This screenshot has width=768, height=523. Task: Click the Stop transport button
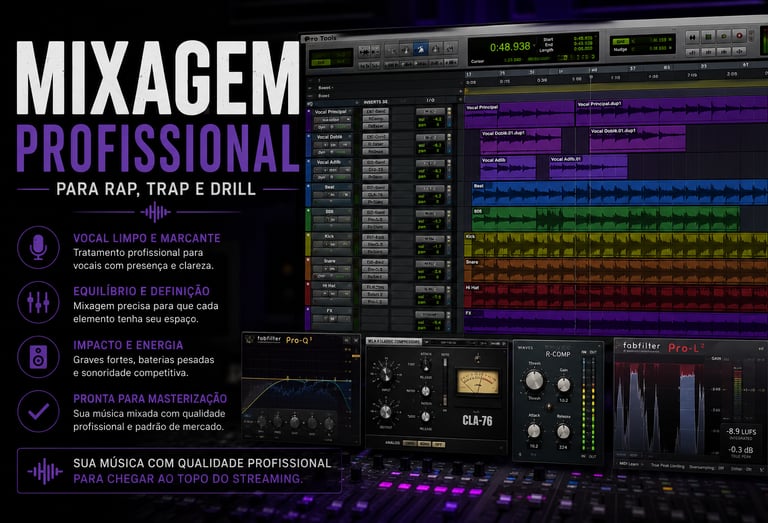tap(708, 37)
